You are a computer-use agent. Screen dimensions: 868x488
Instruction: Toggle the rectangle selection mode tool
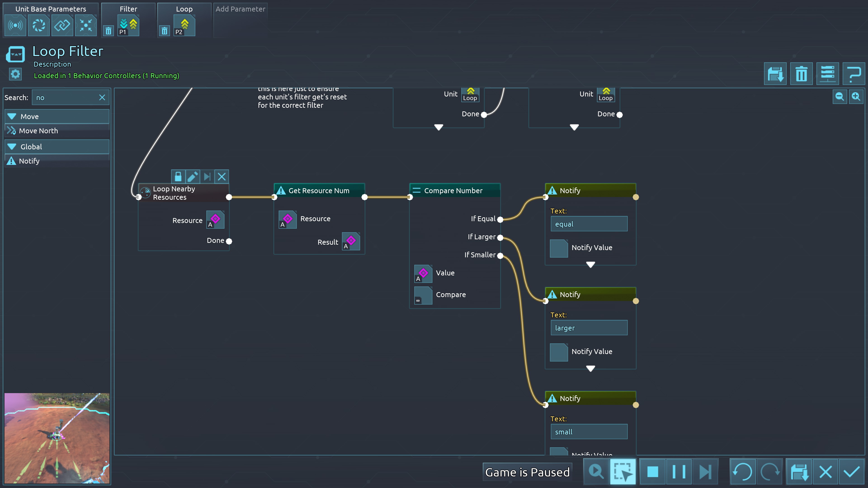point(623,472)
